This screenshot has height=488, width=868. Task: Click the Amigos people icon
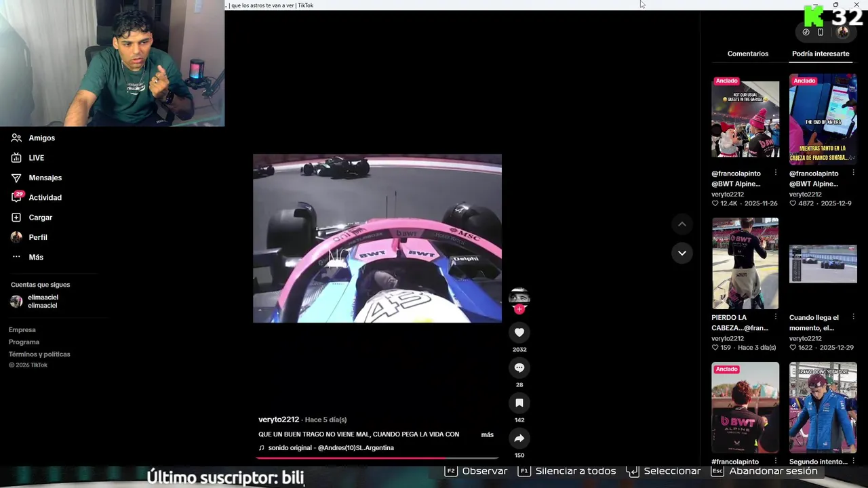click(16, 138)
